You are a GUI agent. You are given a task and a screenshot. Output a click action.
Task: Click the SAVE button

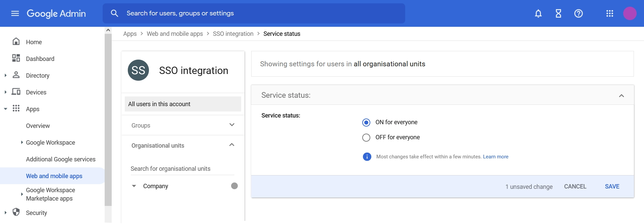[x=612, y=186]
